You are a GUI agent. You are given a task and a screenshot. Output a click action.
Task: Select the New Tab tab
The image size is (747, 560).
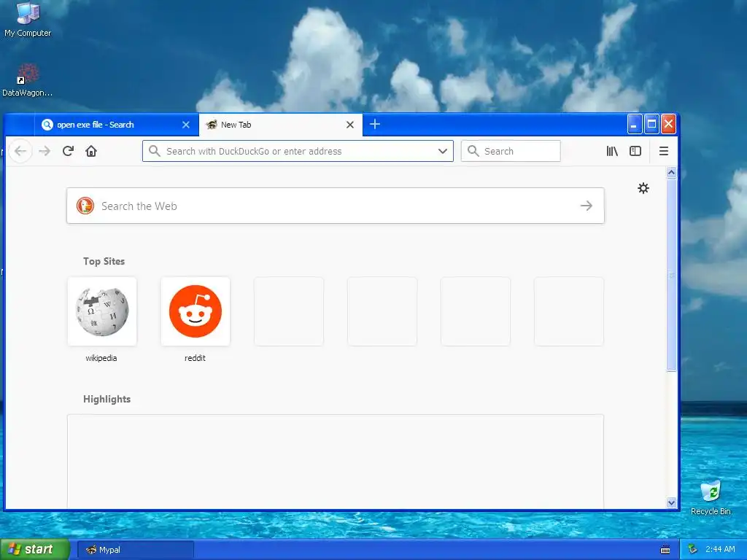coord(281,125)
